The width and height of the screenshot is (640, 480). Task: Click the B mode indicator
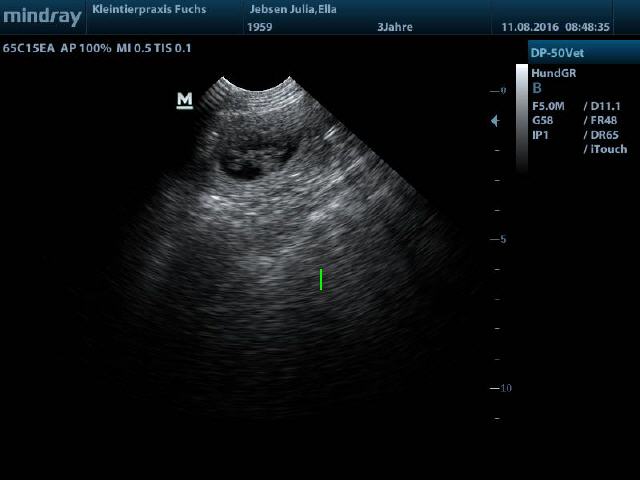click(x=537, y=88)
